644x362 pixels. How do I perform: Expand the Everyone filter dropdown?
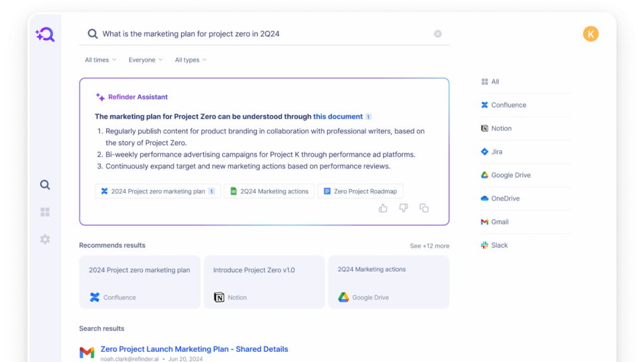click(x=145, y=60)
